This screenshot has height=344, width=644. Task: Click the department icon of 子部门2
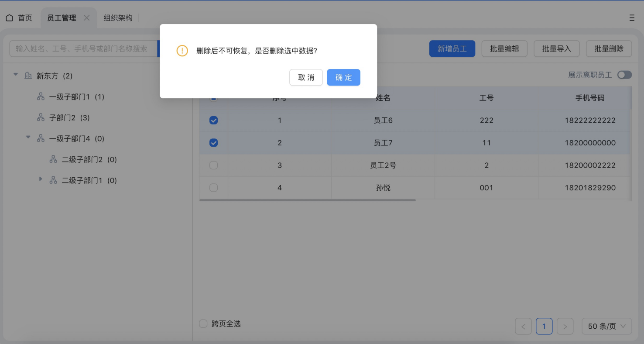(x=41, y=117)
